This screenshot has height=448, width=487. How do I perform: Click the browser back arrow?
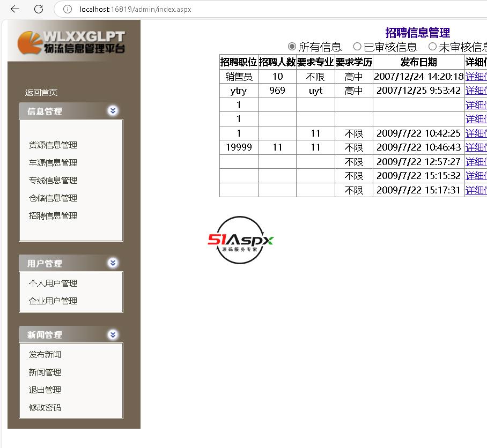coord(15,9)
